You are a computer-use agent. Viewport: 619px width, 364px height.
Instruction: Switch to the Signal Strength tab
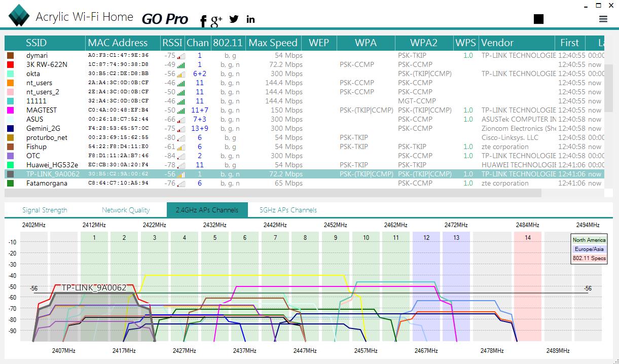(x=45, y=210)
